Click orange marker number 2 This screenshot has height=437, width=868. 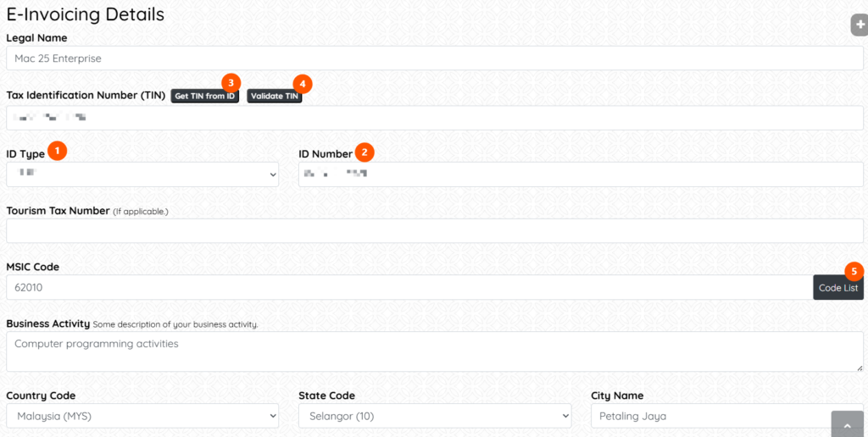[x=364, y=152]
